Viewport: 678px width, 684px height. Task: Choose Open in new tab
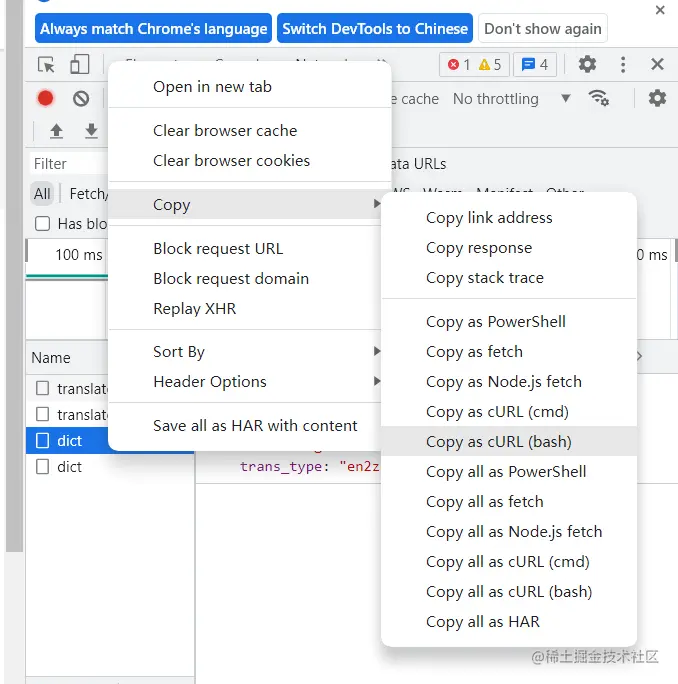250,87
